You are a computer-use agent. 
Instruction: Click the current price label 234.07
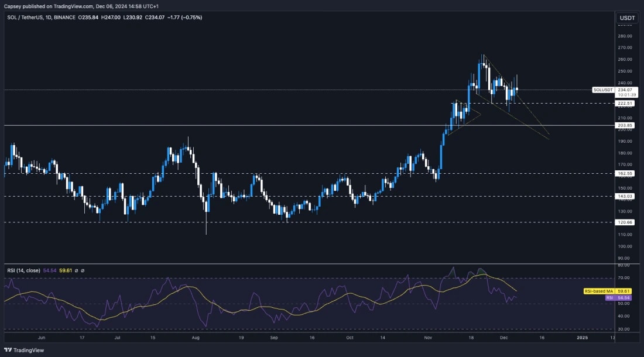[x=625, y=89]
